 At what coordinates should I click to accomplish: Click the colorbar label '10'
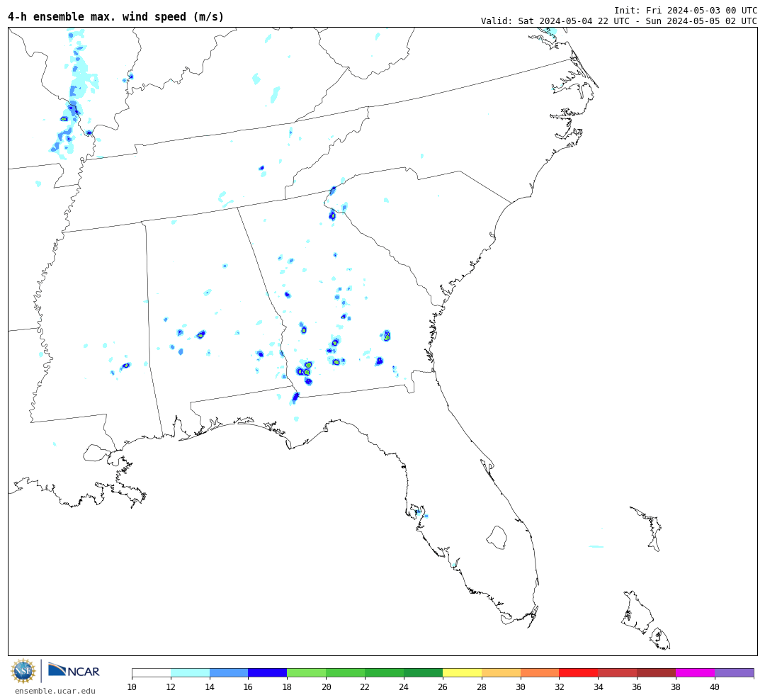[x=132, y=687]
